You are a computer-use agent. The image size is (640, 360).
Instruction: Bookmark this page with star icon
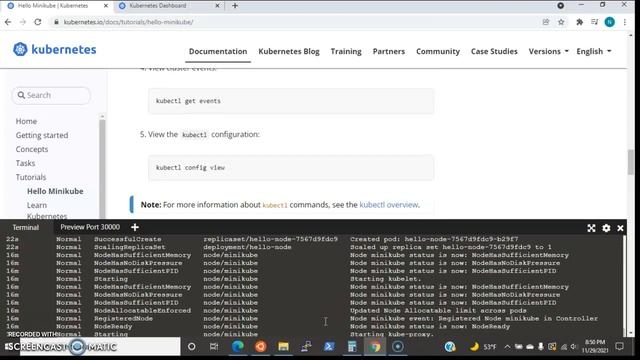[x=561, y=22]
